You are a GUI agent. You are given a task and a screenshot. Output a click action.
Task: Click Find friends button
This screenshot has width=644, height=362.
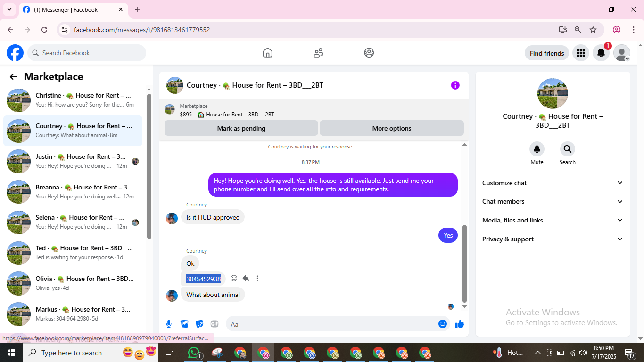547,53
